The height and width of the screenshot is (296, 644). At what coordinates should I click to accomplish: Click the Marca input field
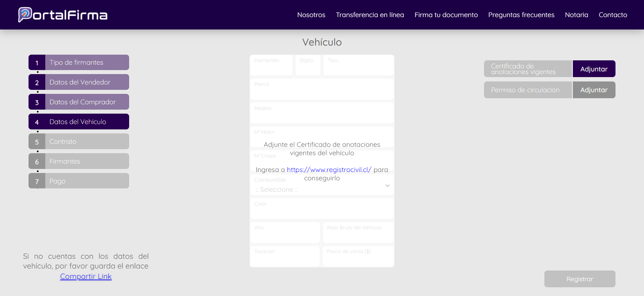[x=321, y=92]
